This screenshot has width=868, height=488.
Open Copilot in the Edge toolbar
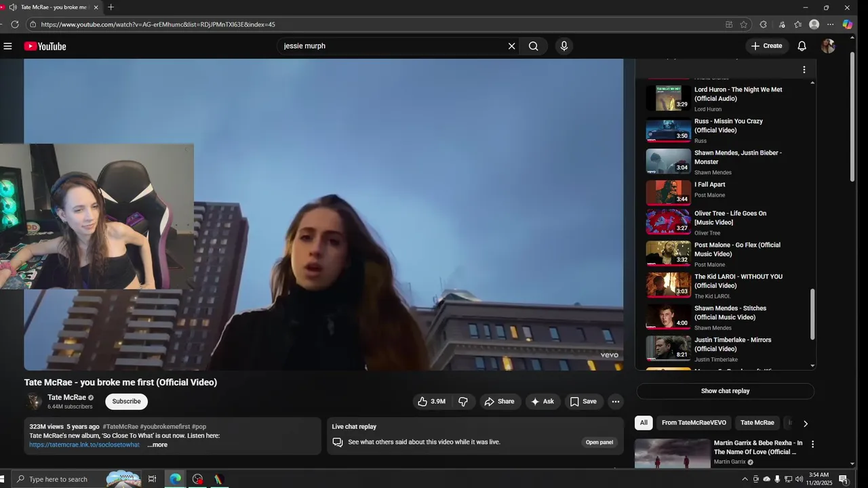[848, 24]
